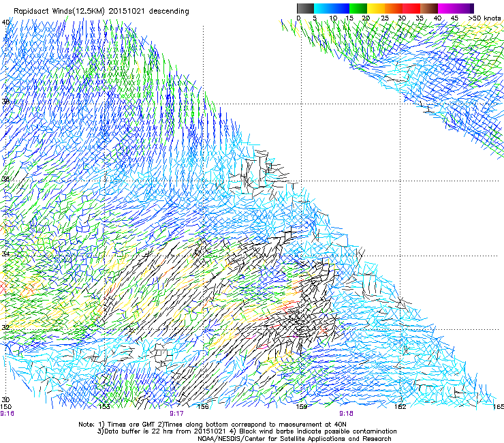The width and height of the screenshot is (504, 443).
Task: Click latitude label '32' on left axis
Action: (5, 328)
